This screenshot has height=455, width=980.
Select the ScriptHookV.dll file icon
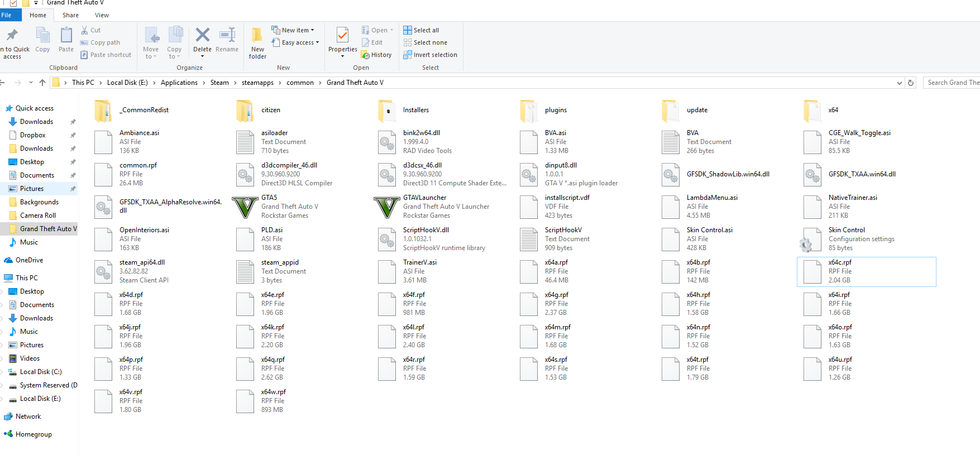pos(386,239)
